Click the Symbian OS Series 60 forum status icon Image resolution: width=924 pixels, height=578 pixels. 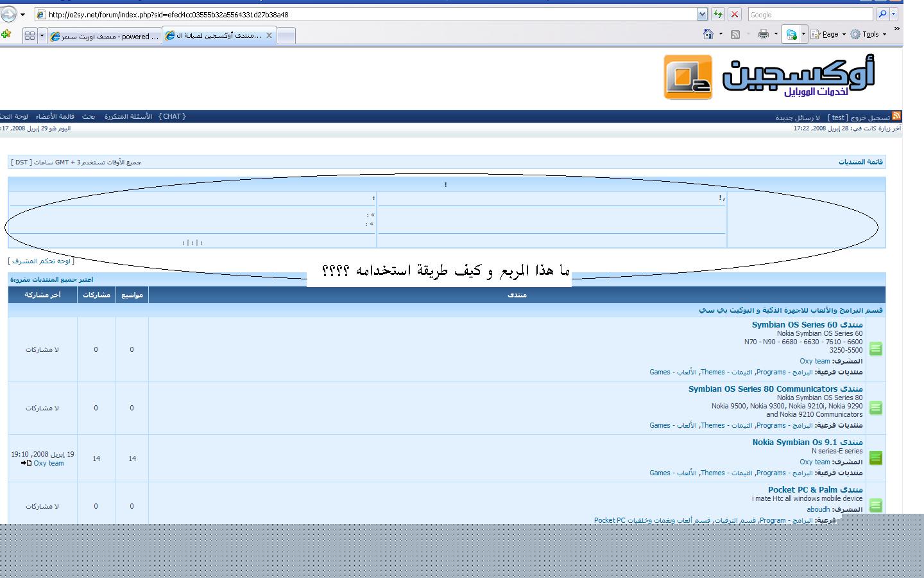(876, 349)
